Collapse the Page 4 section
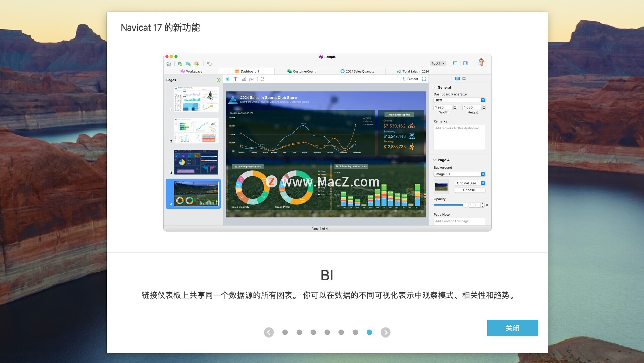 click(x=434, y=160)
